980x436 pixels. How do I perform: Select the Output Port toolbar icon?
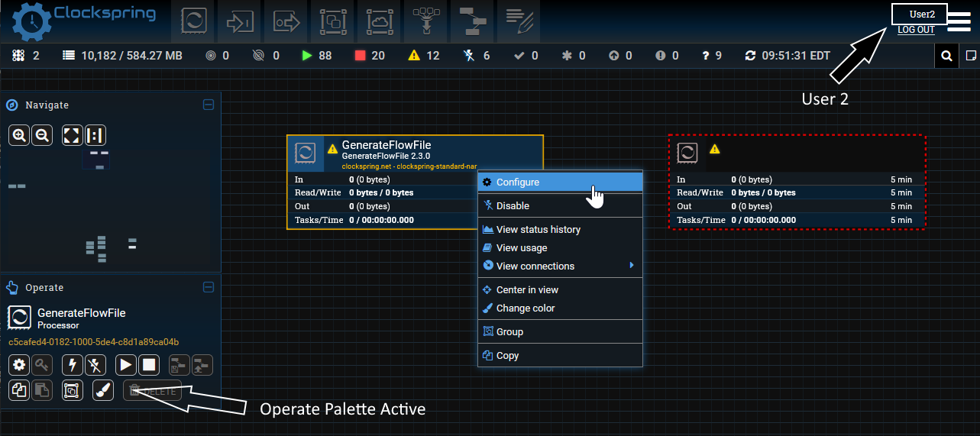tap(286, 21)
